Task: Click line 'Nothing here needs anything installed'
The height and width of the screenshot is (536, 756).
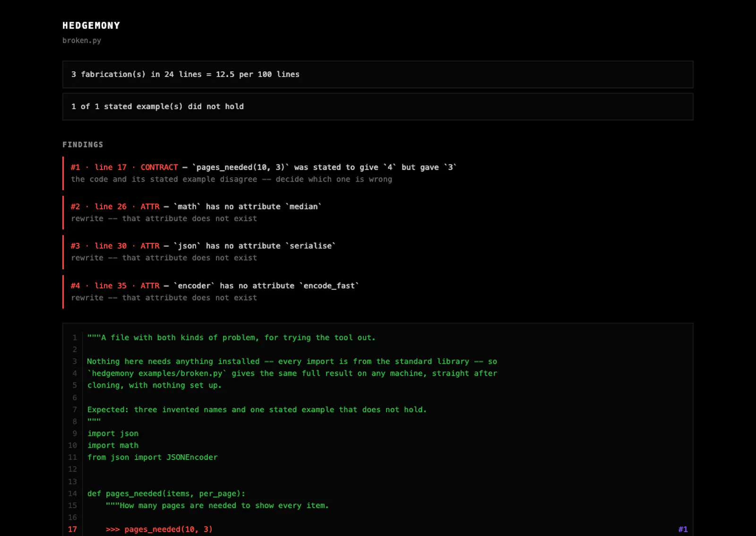Action: [x=292, y=361]
